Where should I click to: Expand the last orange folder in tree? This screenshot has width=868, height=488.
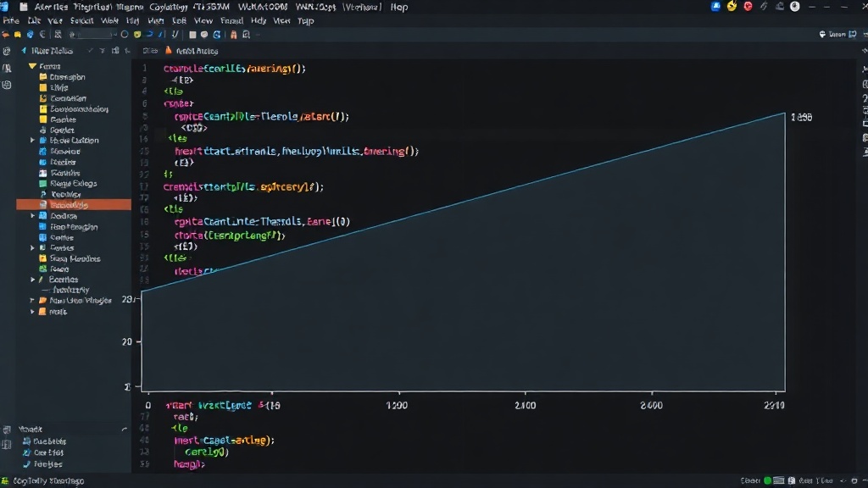[x=32, y=312]
